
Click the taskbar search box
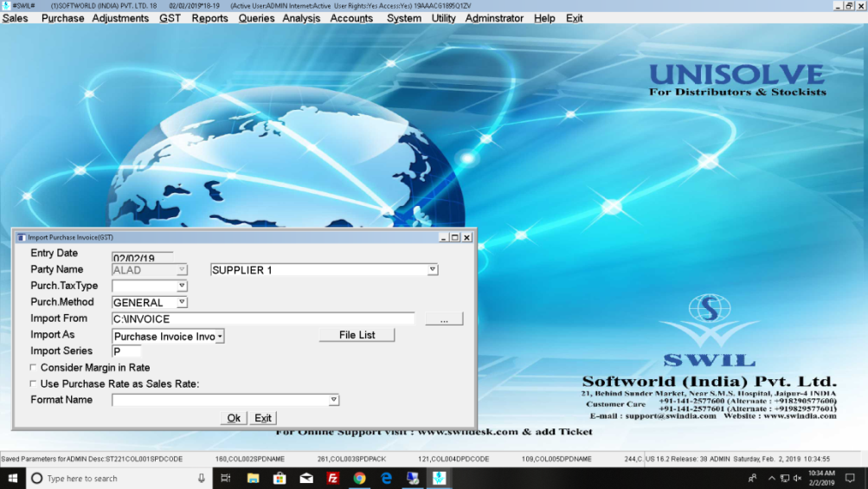[119, 479]
